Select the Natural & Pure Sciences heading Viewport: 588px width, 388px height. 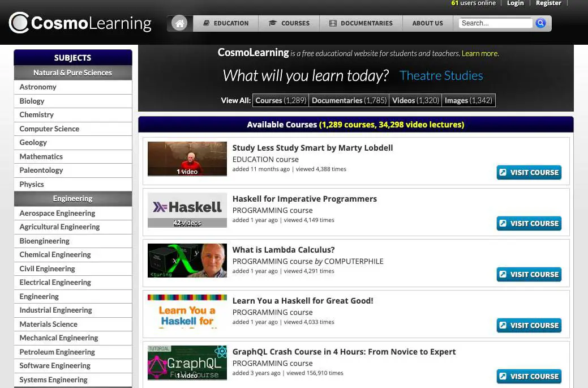73,73
